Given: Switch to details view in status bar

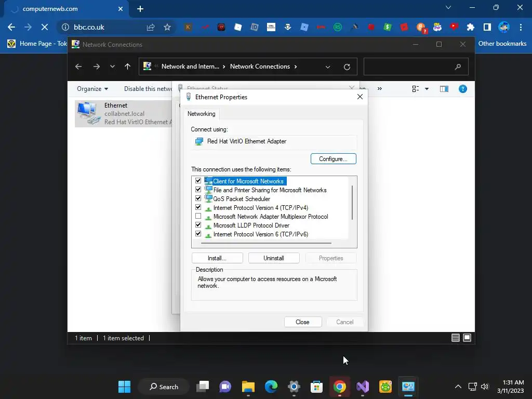Looking at the screenshot, I should (456, 338).
